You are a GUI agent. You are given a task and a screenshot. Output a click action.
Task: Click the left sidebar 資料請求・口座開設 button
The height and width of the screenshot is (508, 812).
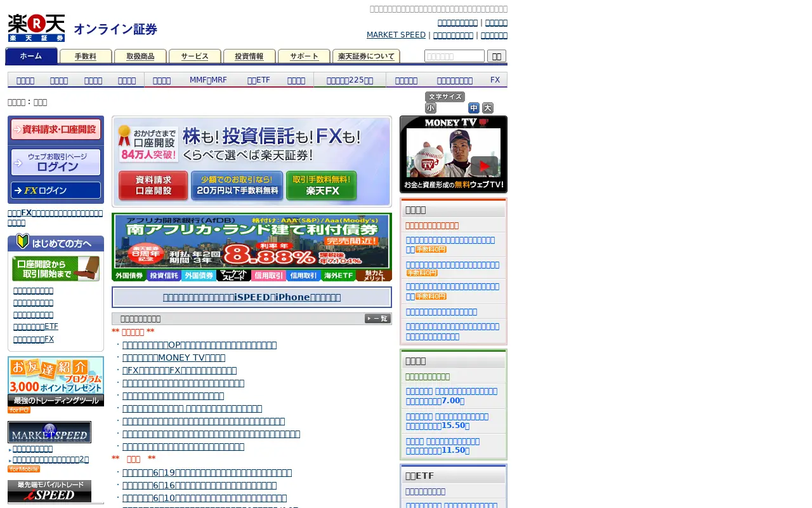[x=56, y=130]
